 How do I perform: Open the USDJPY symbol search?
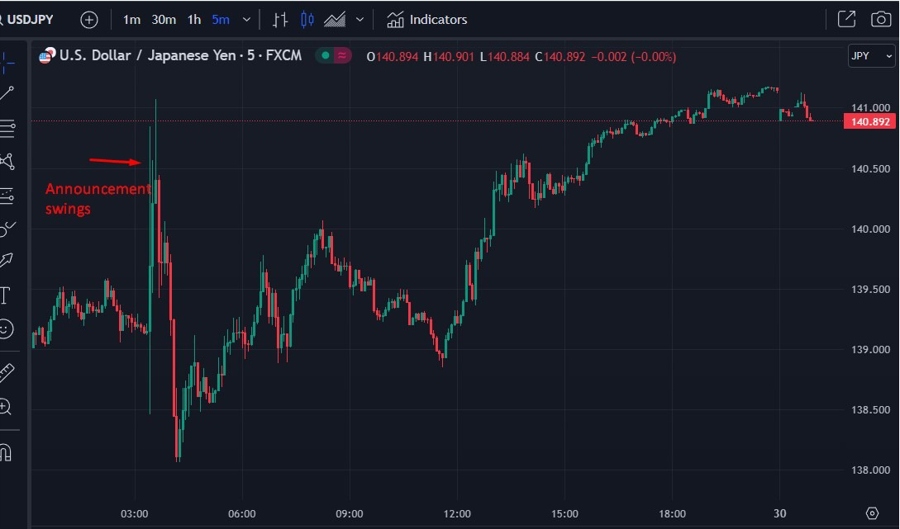(28, 20)
